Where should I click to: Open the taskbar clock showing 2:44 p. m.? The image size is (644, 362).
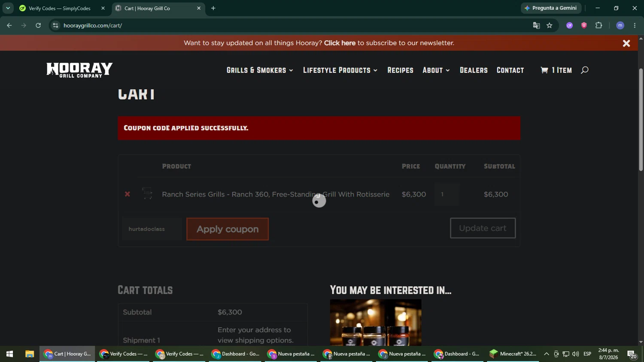click(x=609, y=354)
